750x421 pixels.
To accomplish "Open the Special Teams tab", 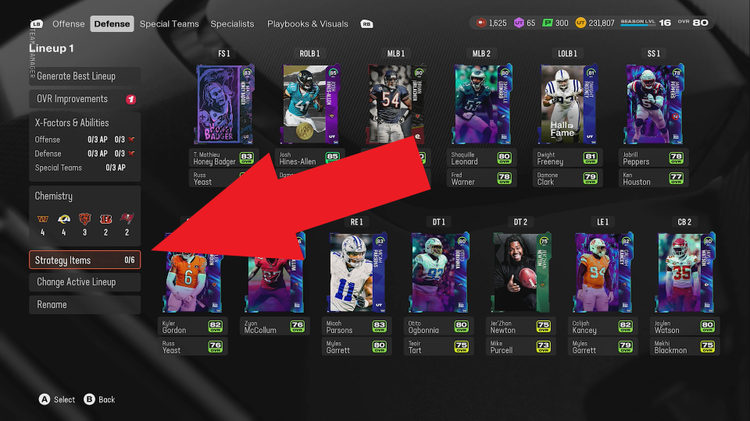I will (x=169, y=23).
